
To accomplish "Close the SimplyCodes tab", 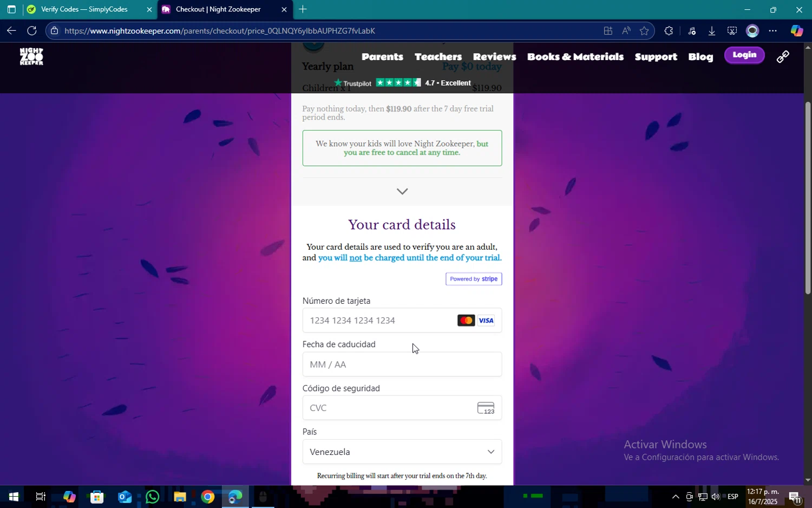I will point(149,9).
